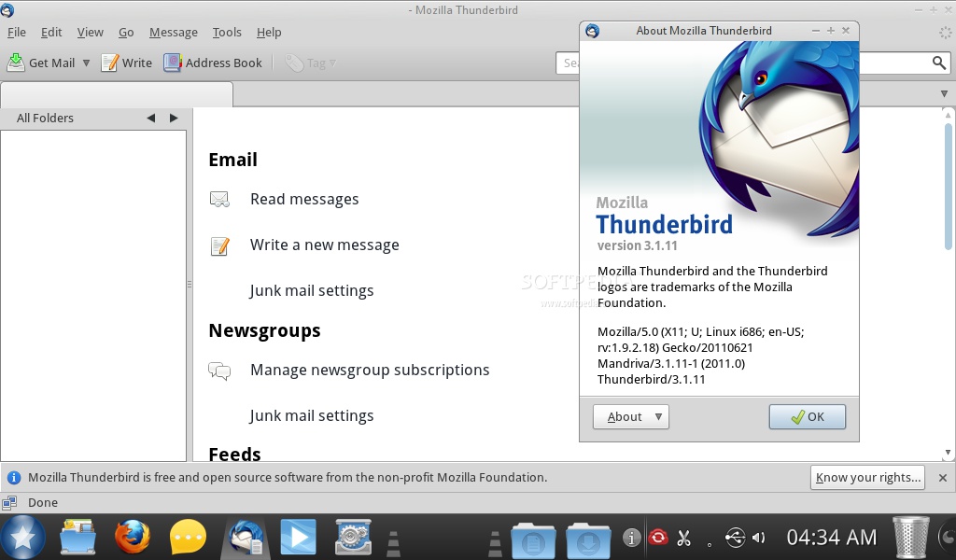Open the About dropdown button
Image resolution: width=956 pixels, height=560 pixels.
[631, 417]
